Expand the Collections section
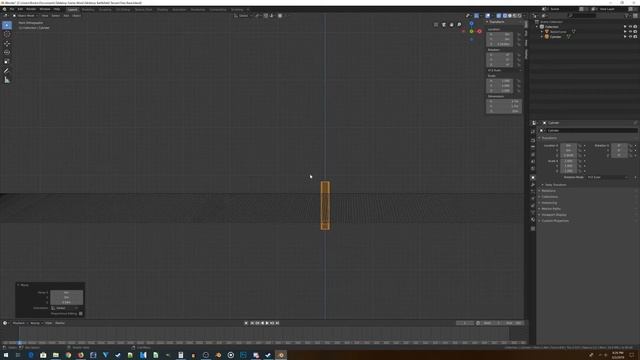Image resolution: width=640 pixels, height=360 pixels. point(549,197)
